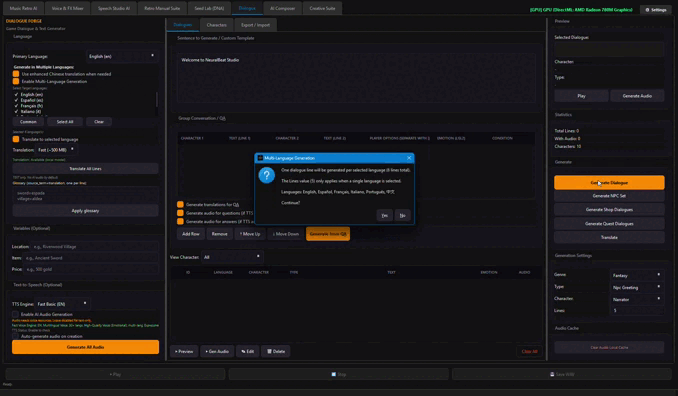Click the Location input field
Image resolution: width=678 pixels, height=396 pixels.
tap(94, 246)
